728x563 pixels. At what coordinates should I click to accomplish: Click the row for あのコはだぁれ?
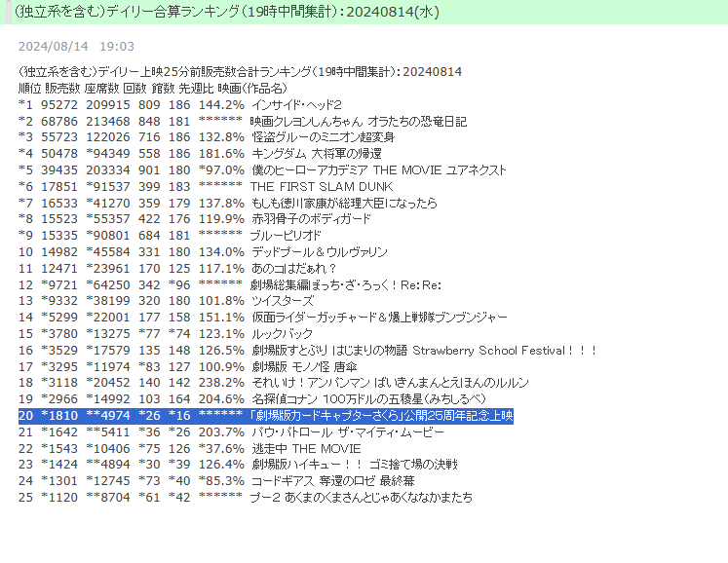pos(177,269)
